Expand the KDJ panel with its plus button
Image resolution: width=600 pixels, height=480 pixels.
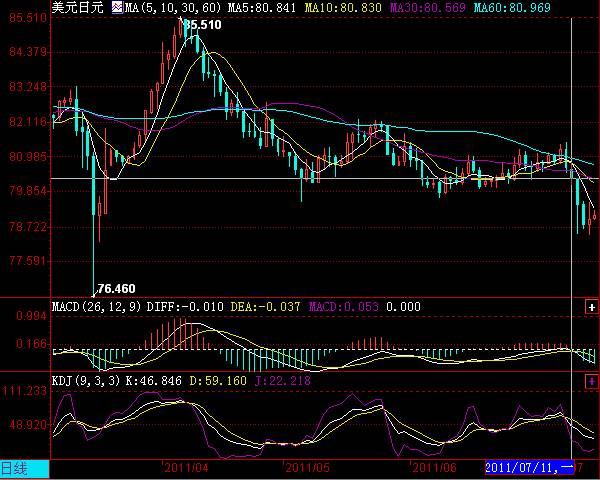coord(592,381)
